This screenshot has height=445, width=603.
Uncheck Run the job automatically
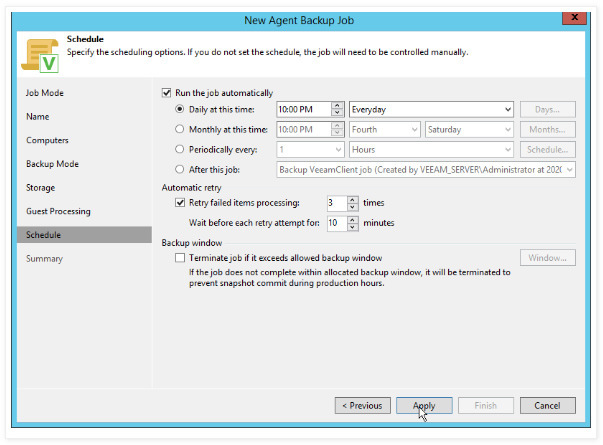click(167, 93)
